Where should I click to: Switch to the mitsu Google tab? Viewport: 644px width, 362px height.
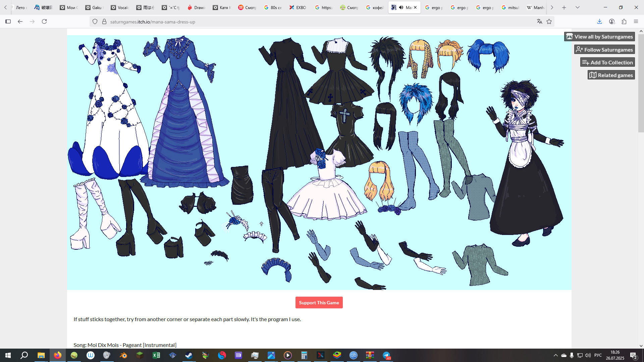[510, 7]
